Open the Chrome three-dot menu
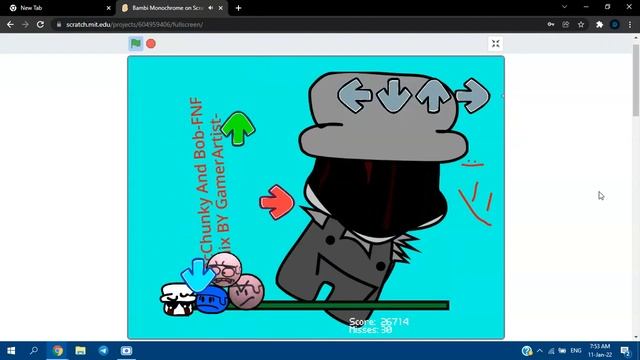This screenshot has width=640, height=360. [630, 24]
